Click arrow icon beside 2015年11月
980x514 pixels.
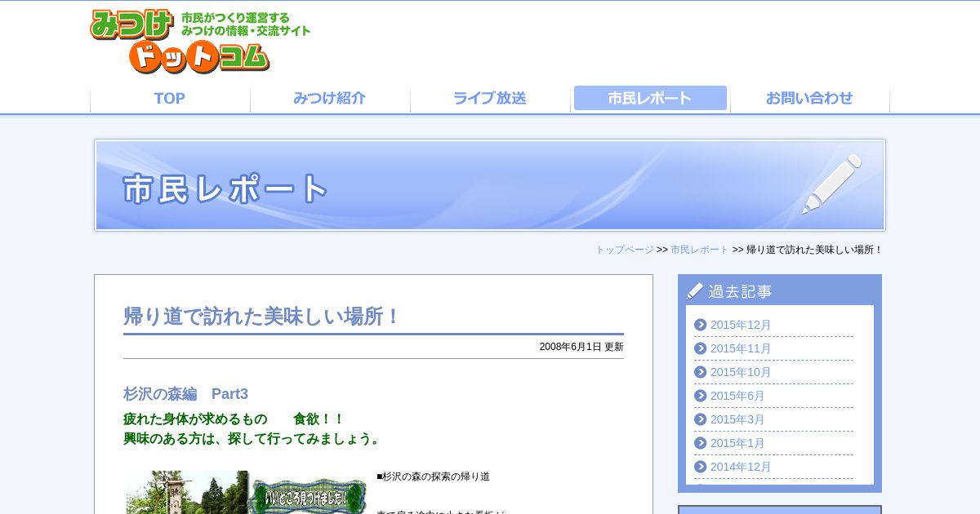pos(701,348)
